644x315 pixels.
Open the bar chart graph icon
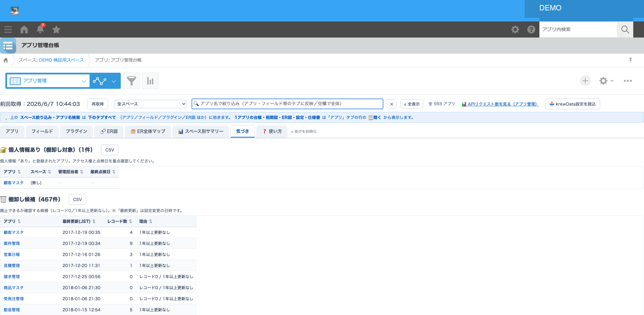[150, 81]
